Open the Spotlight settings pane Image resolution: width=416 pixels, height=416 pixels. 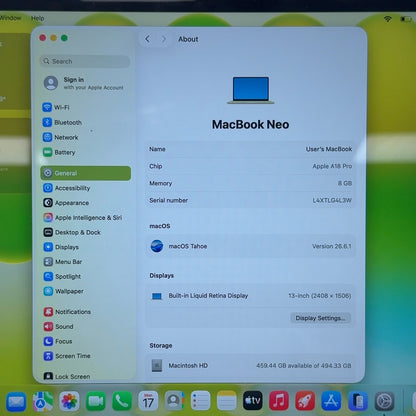click(62, 276)
